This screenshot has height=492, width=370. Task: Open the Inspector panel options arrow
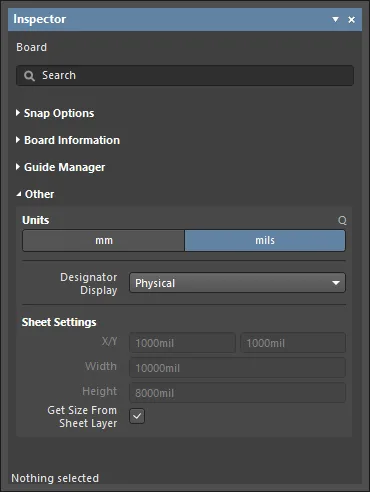point(335,20)
